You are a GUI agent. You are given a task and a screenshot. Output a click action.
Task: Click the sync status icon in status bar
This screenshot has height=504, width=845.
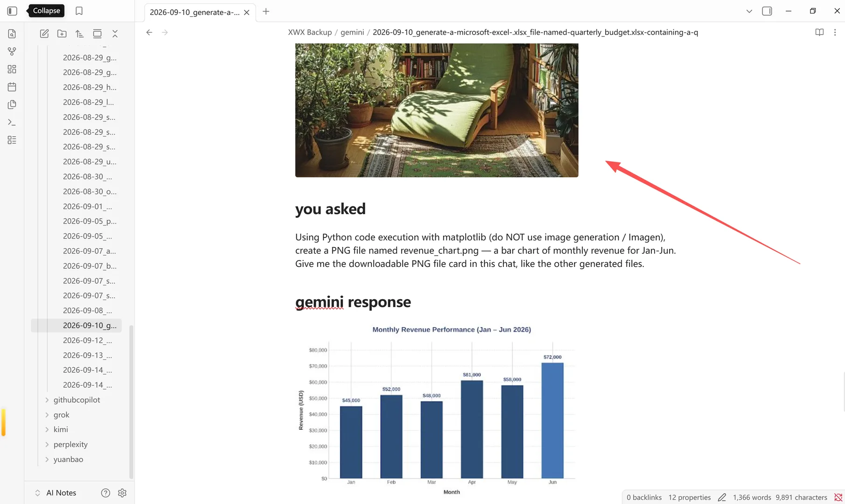click(838, 497)
